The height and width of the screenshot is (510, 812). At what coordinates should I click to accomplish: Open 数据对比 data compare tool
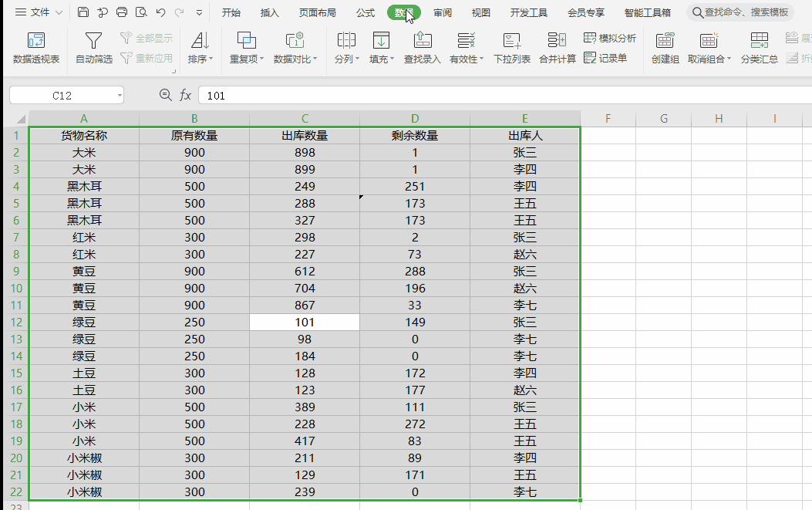click(295, 47)
